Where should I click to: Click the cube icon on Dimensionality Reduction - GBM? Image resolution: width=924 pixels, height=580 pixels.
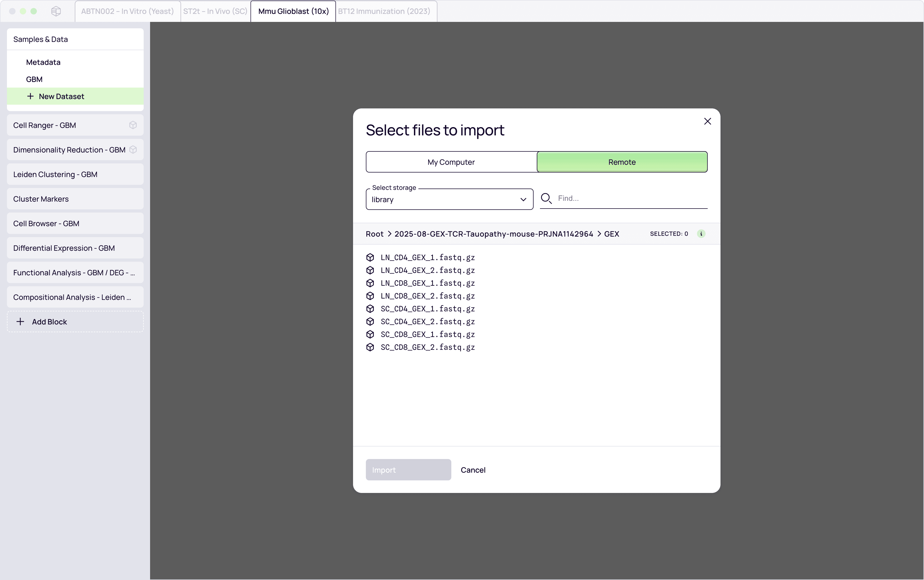(133, 150)
